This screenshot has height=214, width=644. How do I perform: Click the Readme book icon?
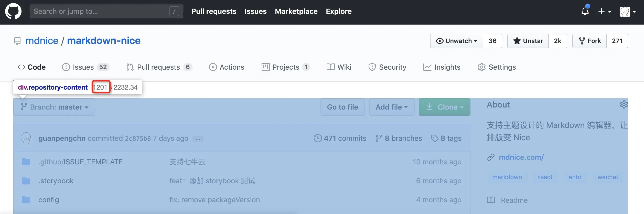point(491,200)
